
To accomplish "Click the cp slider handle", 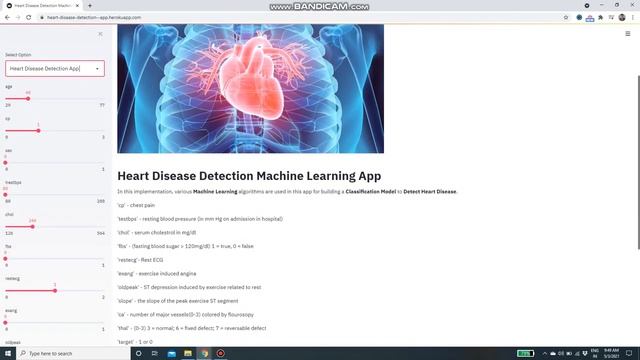I will (x=38, y=131).
